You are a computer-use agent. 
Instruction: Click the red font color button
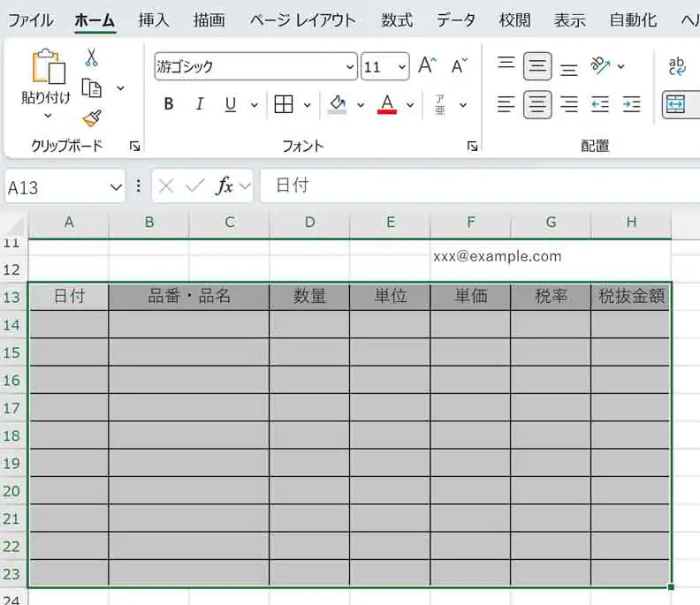(386, 105)
